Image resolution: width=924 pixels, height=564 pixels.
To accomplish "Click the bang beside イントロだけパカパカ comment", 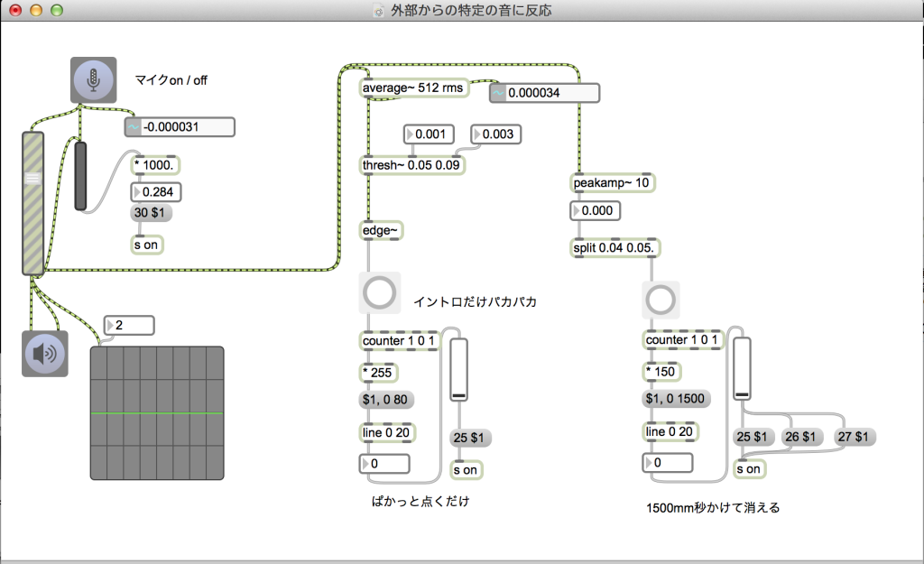I will tap(379, 293).
